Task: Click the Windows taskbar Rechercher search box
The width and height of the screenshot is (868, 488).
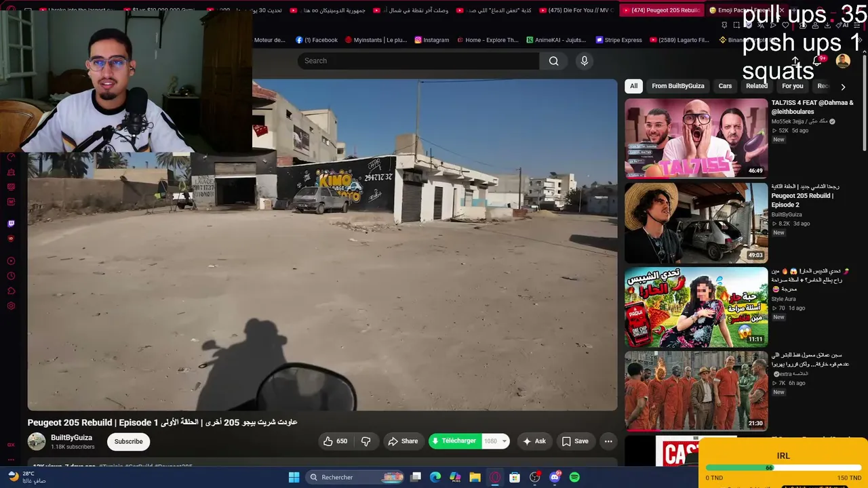Action: (x=355, y=477)
